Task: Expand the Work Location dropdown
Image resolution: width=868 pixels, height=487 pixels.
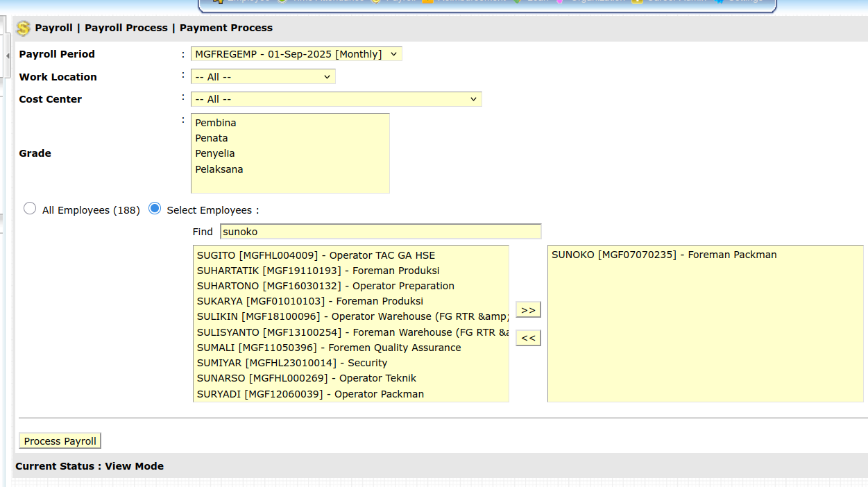Action: click(x=263, y=77)
